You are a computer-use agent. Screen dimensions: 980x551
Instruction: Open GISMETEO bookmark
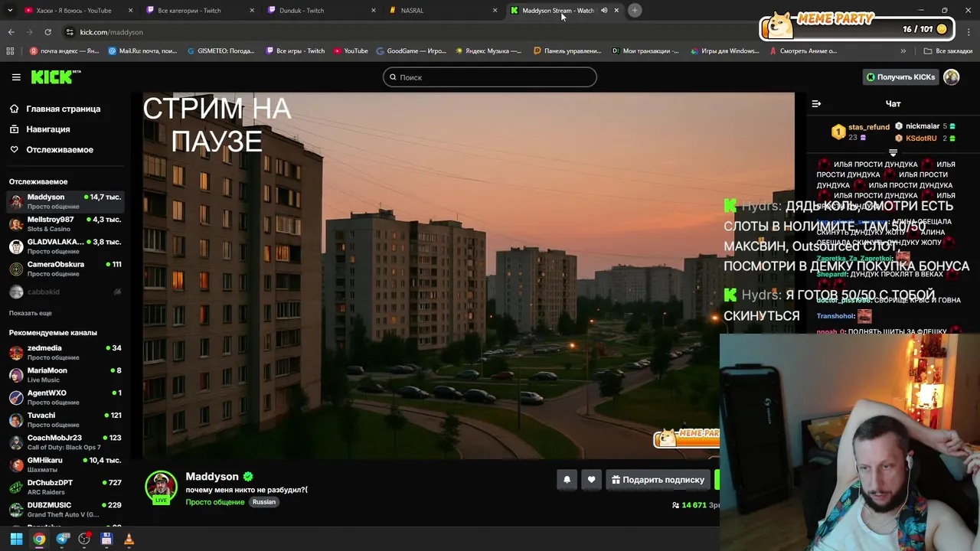coord(221,51)
